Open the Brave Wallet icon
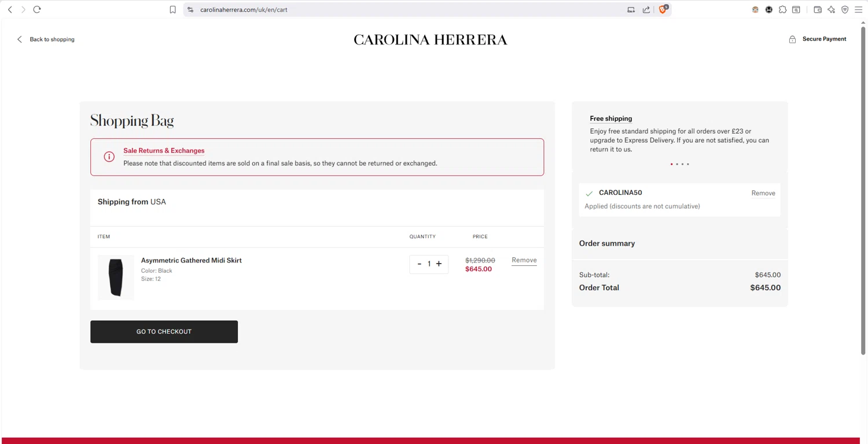Image resolution: width=868 pixels, height=444 pixels. (818, 9)
